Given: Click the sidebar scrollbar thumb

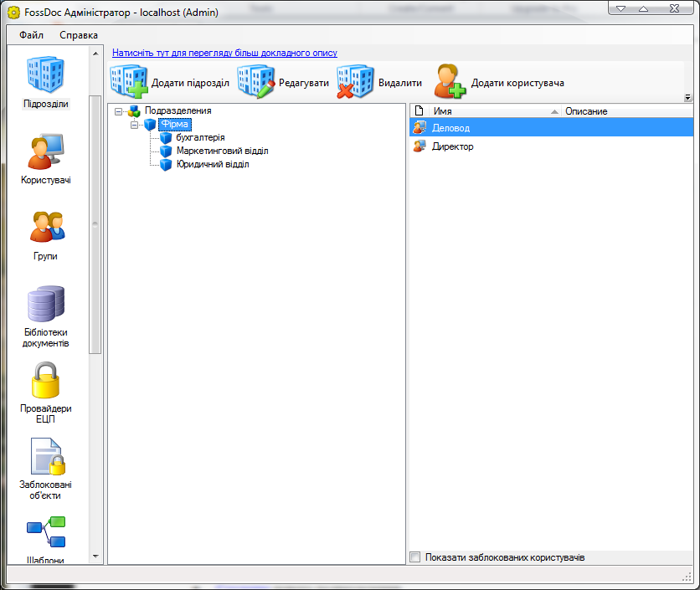Looking at the screenshot, I should coord(95,224).
